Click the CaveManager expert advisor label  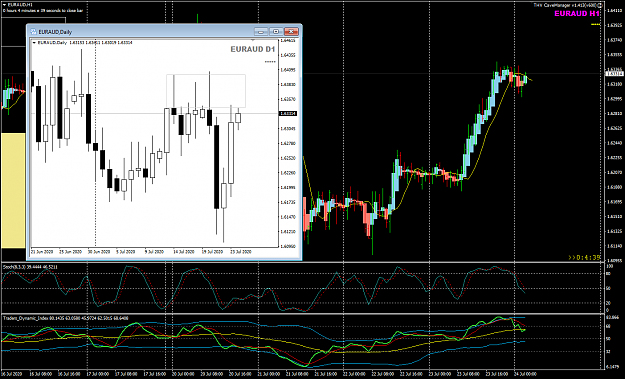[x=565, y=5]
